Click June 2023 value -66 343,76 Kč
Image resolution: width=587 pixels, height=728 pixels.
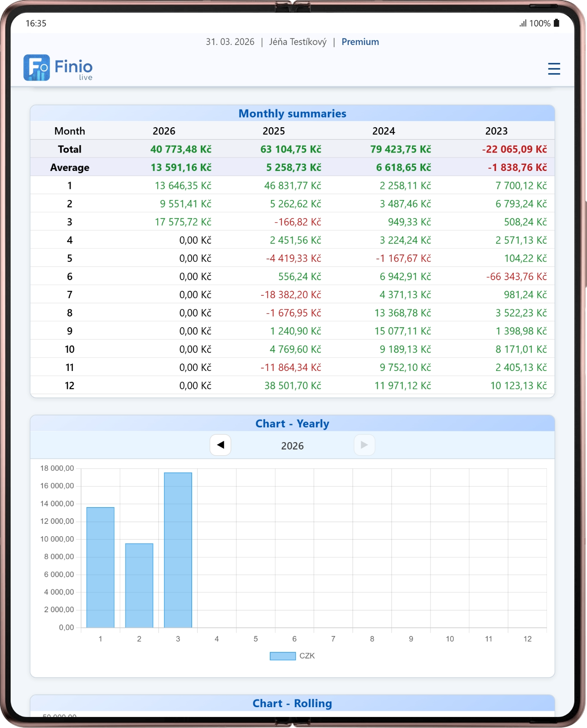coord(516,276)
